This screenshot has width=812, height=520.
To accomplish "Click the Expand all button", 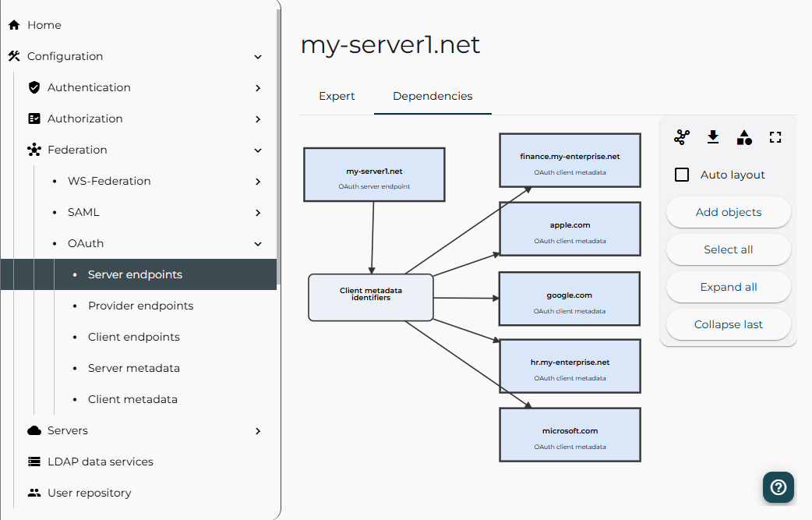I will 728,287.
